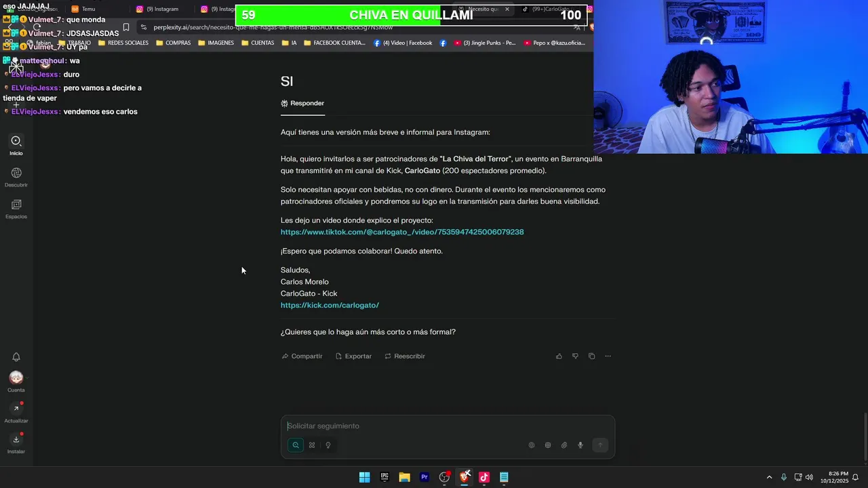
Task: Open the sources selector icon in prompt box
Action: (548, 445)
